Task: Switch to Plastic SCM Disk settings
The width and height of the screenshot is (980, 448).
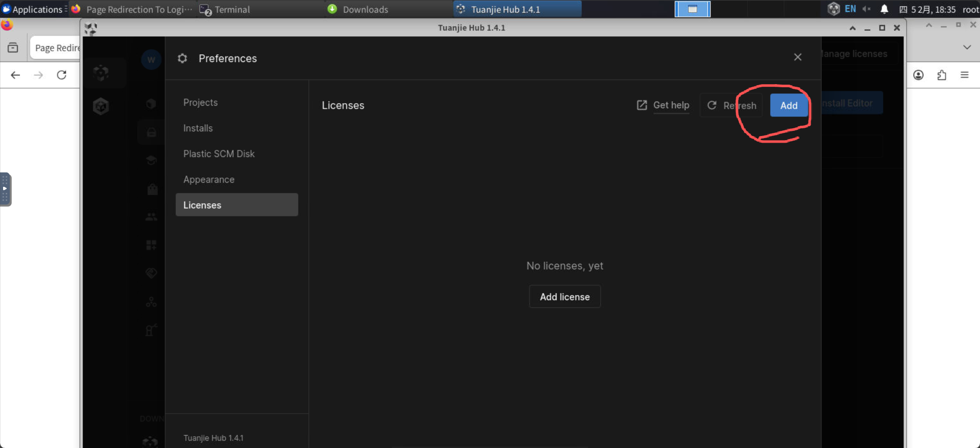Action: [219, 153]
